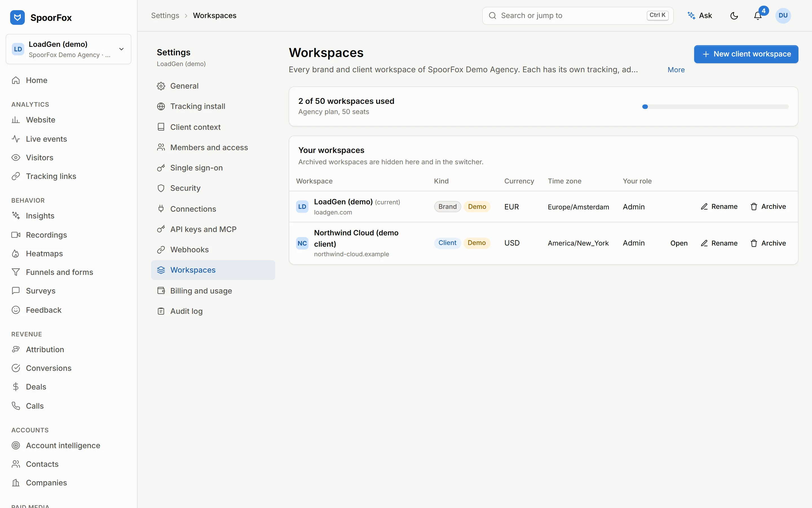This screenshot has height=508, width=812.
Task: Archive the LoadGen (demo) workspace
Action: [768, 207]
